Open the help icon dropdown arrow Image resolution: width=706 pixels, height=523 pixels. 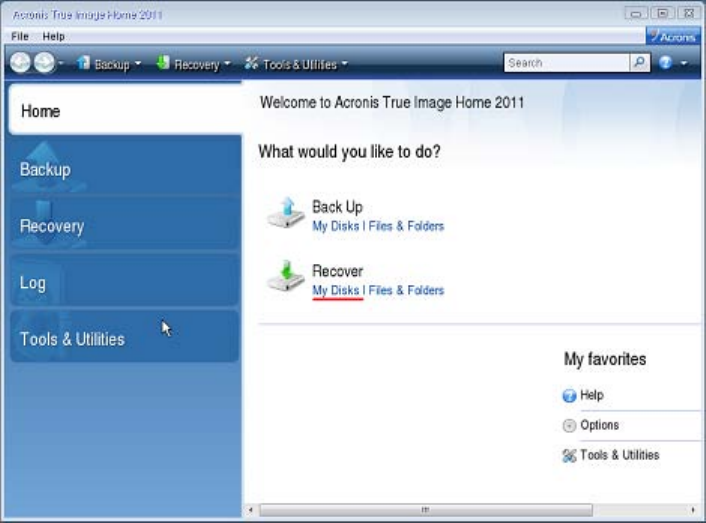pyautogui.click(x=684, y=63)
